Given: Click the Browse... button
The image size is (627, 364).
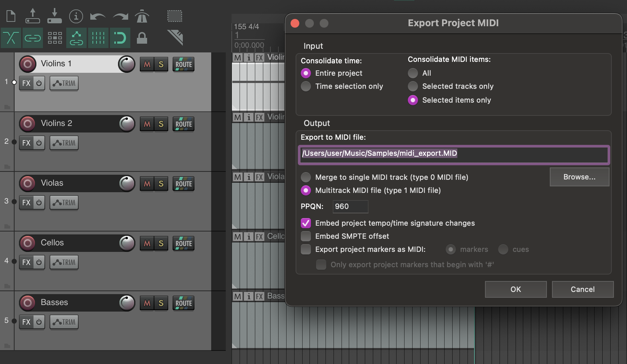Looking at the screenshot, I should (x=579, y=177).
